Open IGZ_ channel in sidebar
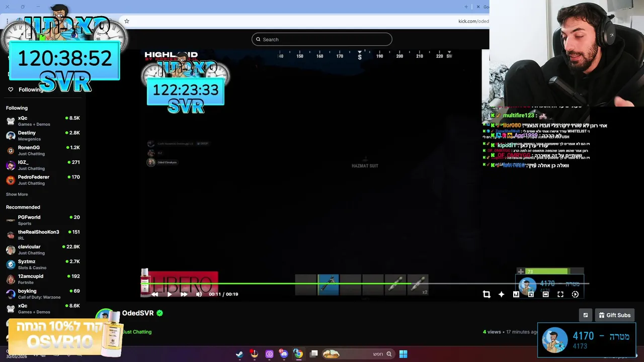The image size is (644, 362). pyautogui.click(x=43, y=165)
